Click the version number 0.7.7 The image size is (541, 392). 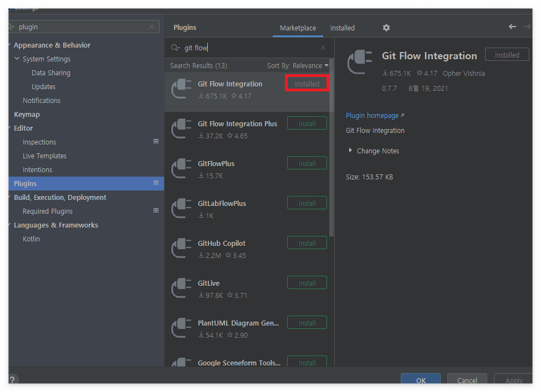pos(389,88)
